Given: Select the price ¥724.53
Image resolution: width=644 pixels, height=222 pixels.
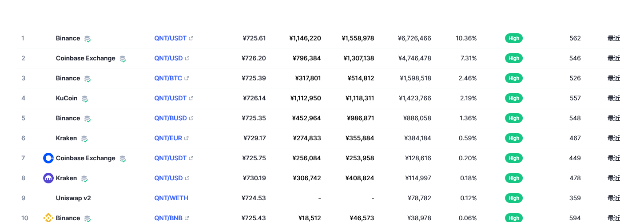Looking at the screenshot, I should point(254,198).
